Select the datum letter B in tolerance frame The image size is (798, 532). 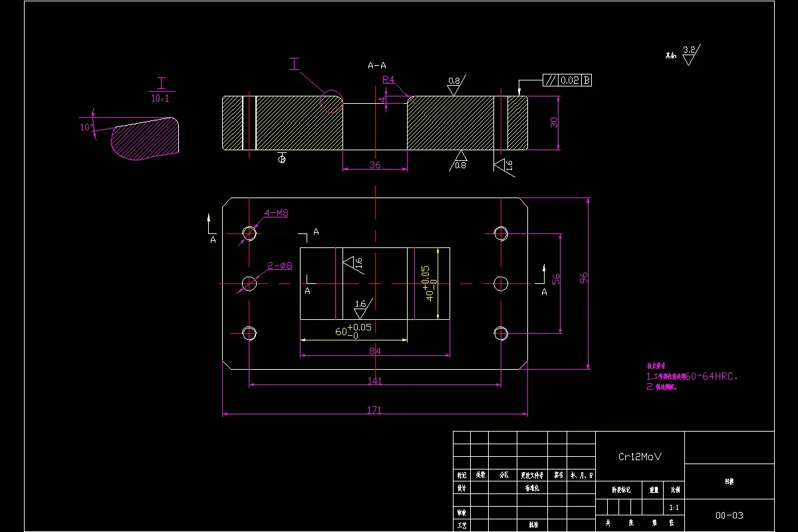coord(586,80)
